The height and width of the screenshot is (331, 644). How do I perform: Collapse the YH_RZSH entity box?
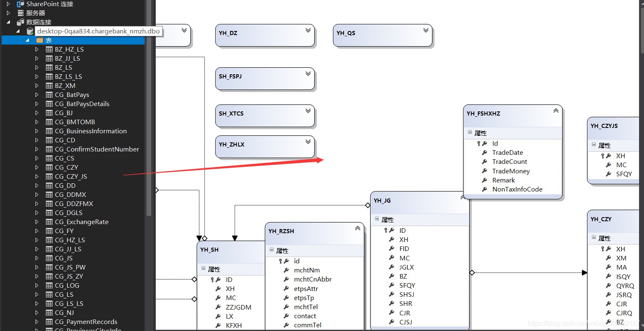click(x=358, y=228)
